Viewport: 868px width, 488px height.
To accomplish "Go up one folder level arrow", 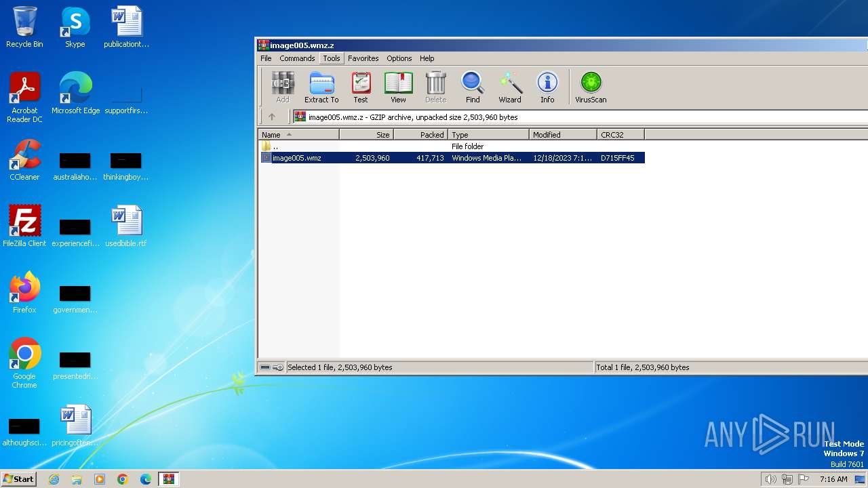I will coord(272,117).
